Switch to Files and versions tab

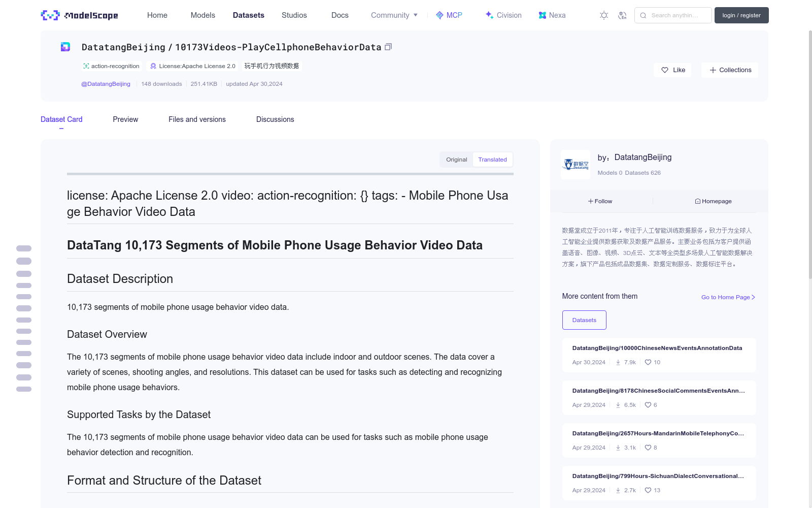click(197, 119)
